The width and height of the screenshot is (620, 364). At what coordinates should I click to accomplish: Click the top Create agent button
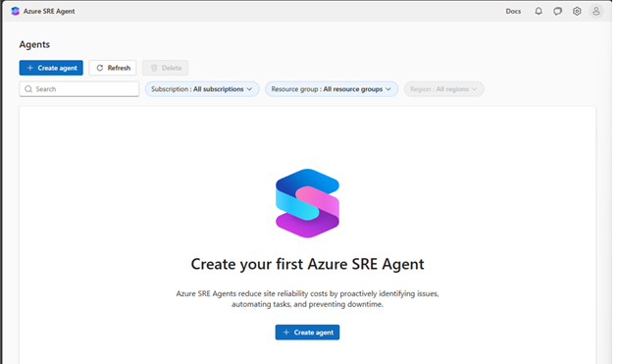tap(51, 68)
